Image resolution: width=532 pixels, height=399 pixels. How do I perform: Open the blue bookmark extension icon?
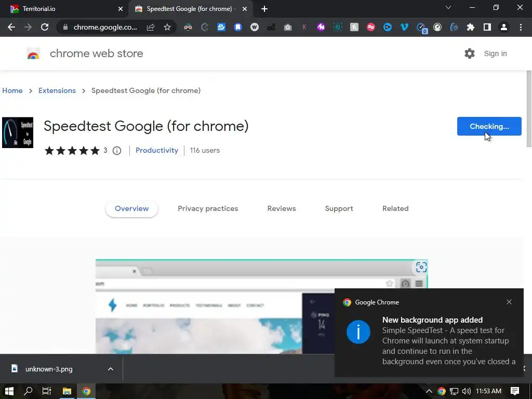pyautogui.click(x=238, y=27)
